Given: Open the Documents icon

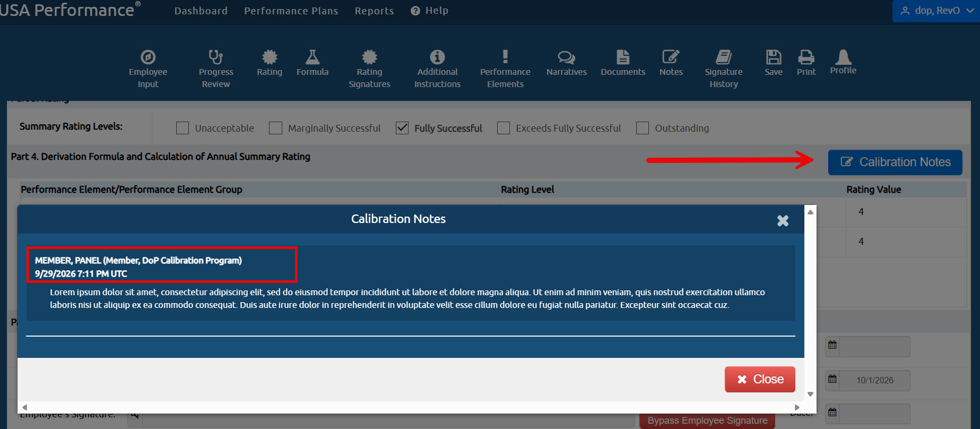Looking at the screenshot, I should (623, 57).
